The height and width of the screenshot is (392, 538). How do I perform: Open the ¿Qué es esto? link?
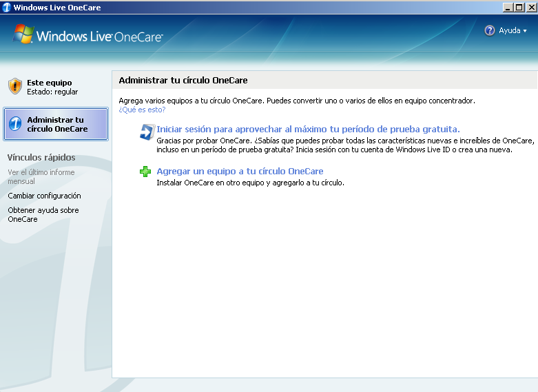click(142, 110)
